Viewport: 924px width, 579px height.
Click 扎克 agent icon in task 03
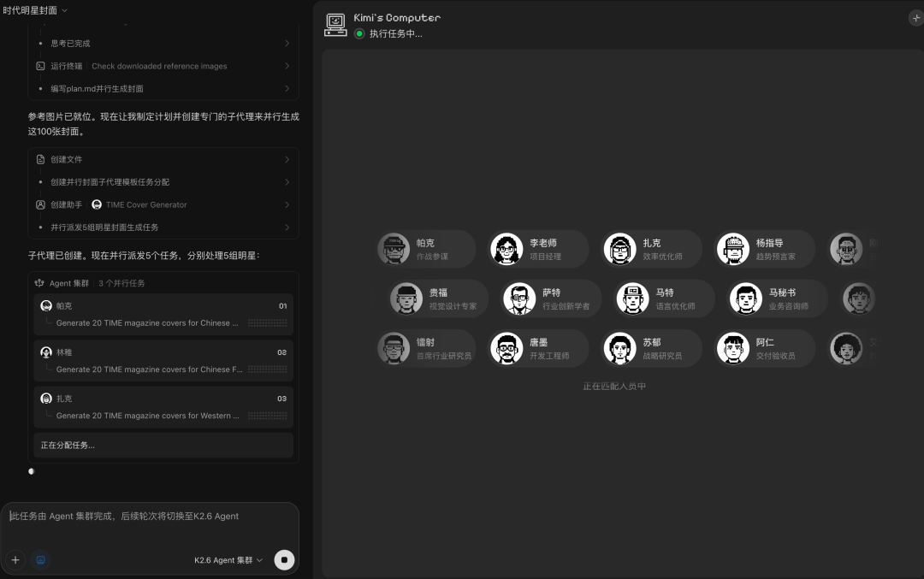(45, 398)
